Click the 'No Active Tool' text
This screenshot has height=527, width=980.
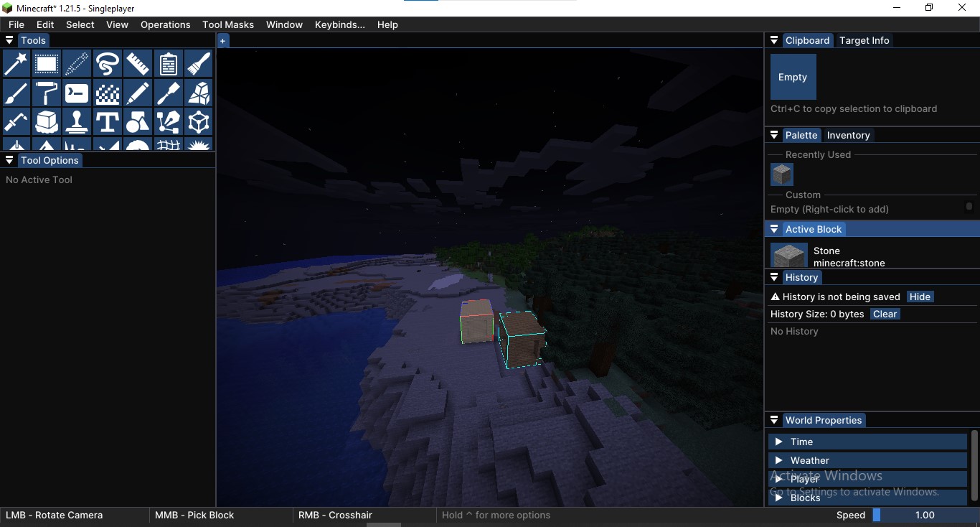point(39,179)
